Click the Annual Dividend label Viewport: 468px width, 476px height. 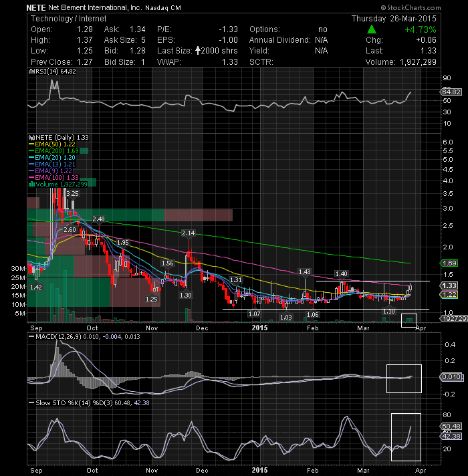[280, 40]
